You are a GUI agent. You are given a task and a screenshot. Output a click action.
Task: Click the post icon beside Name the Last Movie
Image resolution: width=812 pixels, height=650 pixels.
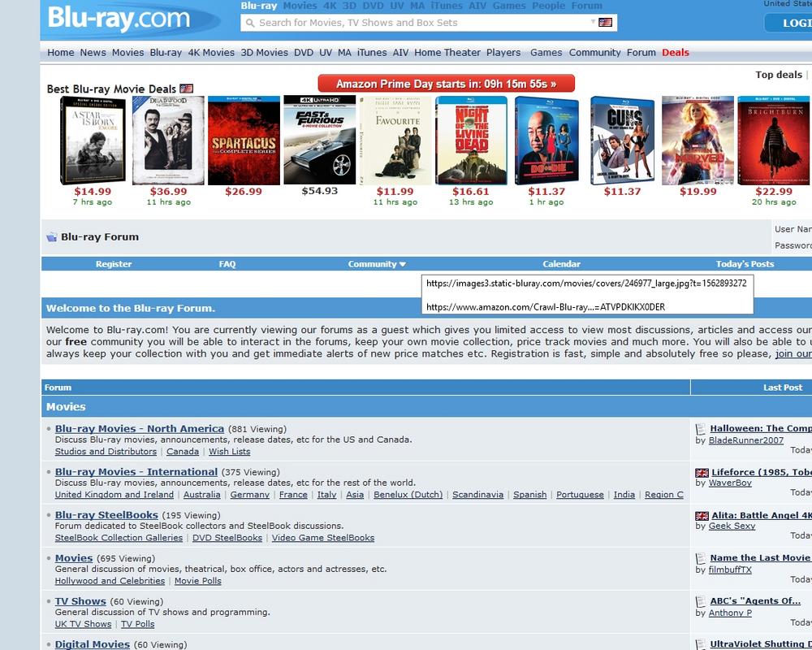tap(701, 558)
